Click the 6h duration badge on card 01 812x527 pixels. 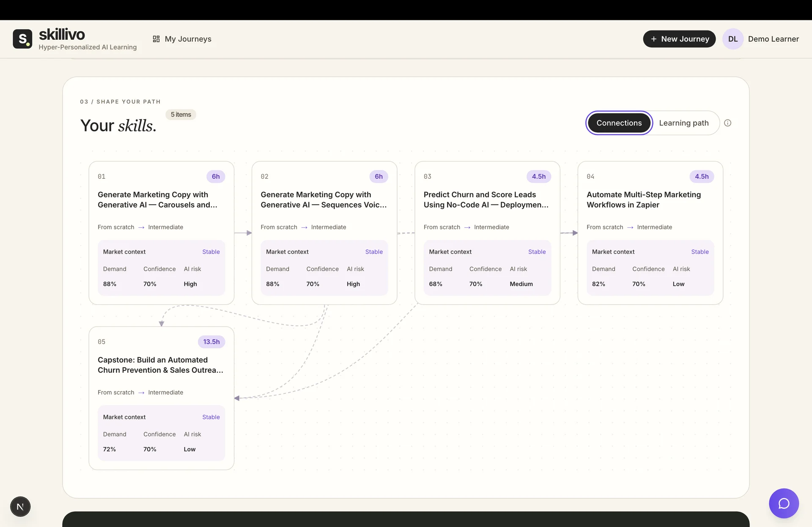tap(216, 177)
